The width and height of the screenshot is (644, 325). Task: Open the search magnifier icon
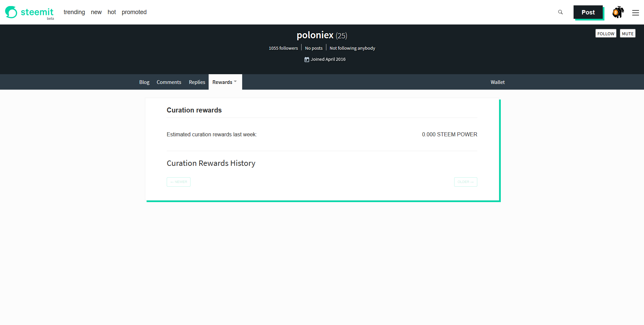point(560,12)
